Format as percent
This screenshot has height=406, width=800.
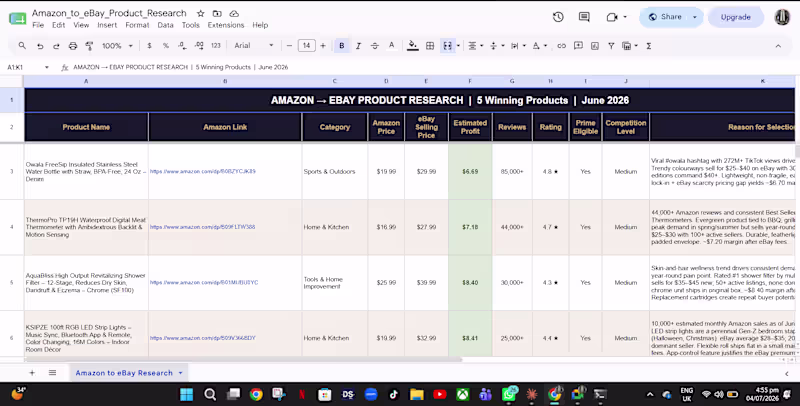point(165,46)
